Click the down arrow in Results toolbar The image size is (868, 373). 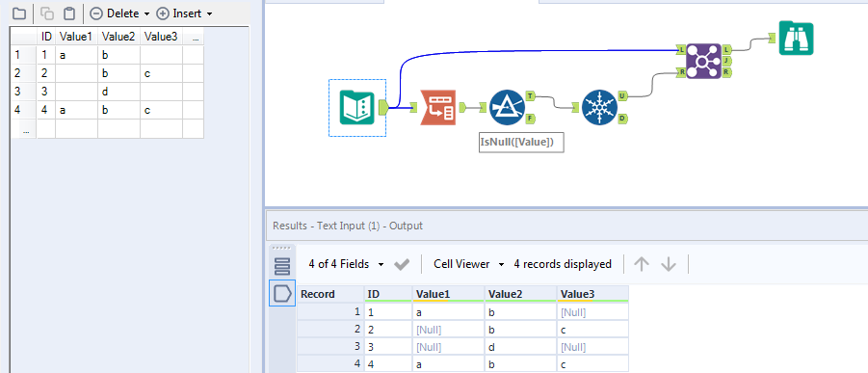[669, 264]
